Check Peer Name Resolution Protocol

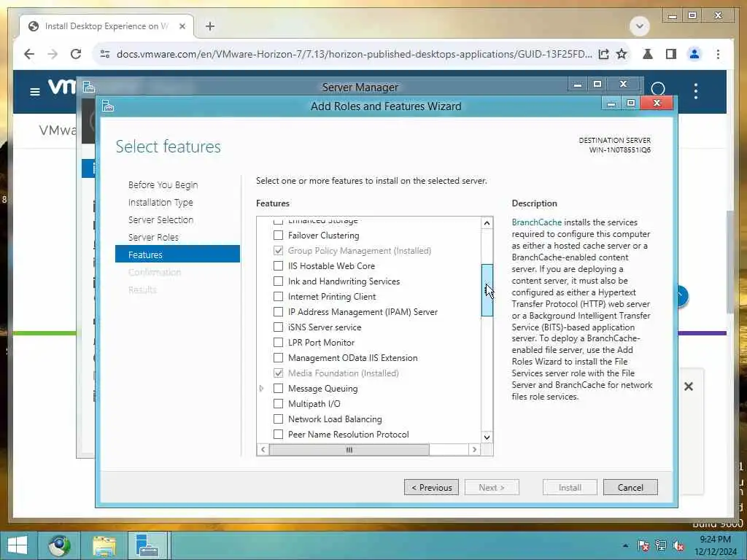point(278,435)
